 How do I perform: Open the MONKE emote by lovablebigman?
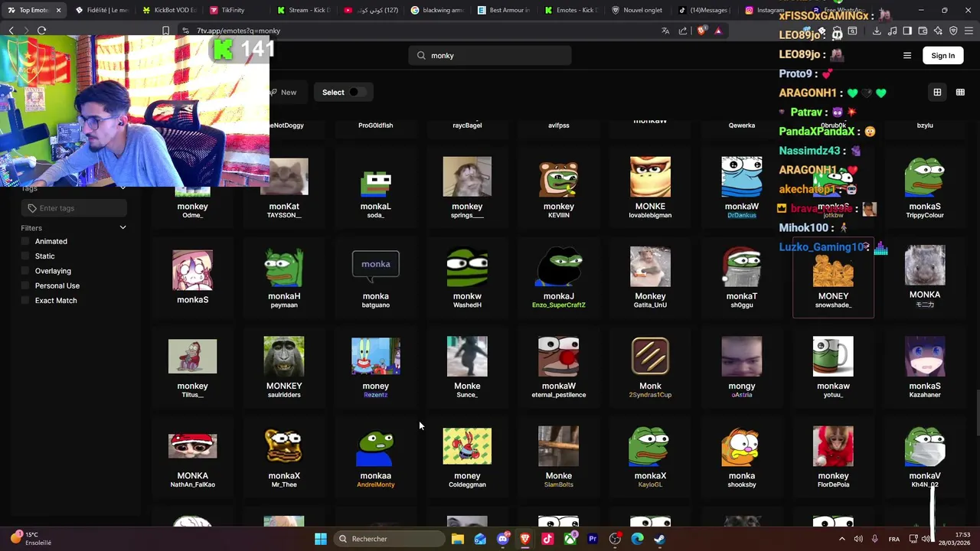(x=650, y=188)
